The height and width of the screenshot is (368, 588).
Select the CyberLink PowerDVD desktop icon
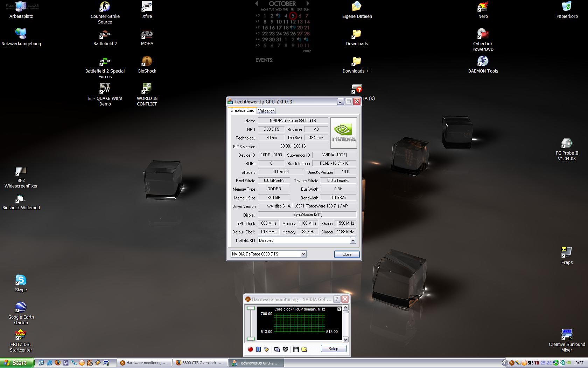(x=483, y=40)
